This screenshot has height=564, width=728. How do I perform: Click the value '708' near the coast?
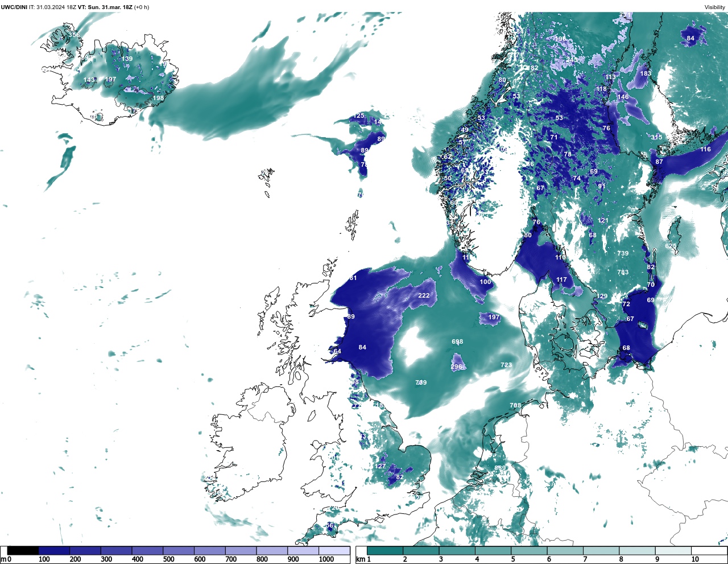tap(515, 405)
